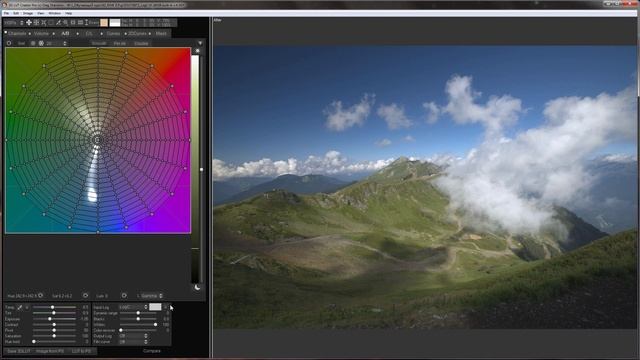Expand the triangle menu above color grid
This screenshot has height=360, width=640.
[200, 43]
